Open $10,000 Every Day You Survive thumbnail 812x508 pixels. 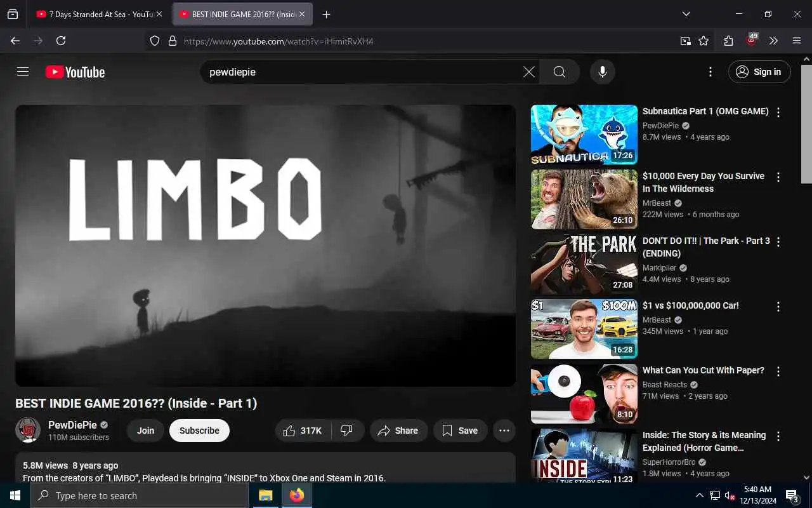coord(584,199)
